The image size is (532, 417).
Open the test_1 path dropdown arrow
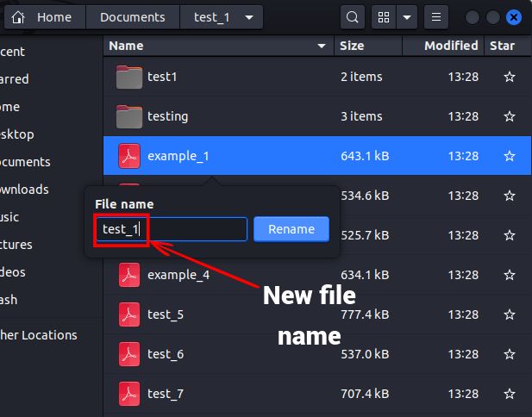point(249,17)
